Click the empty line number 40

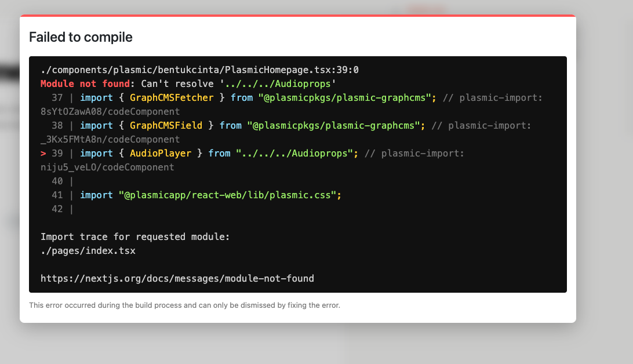(x=57, y=181)
